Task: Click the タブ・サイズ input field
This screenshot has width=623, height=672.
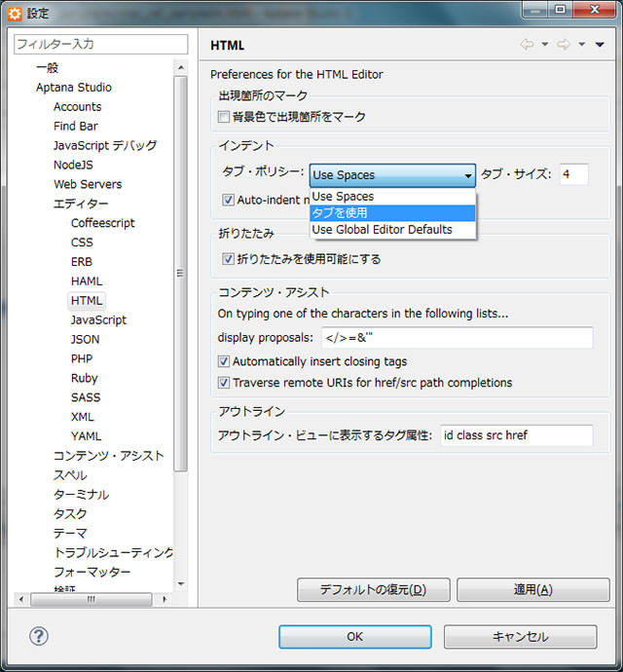Action: (573, 174)
